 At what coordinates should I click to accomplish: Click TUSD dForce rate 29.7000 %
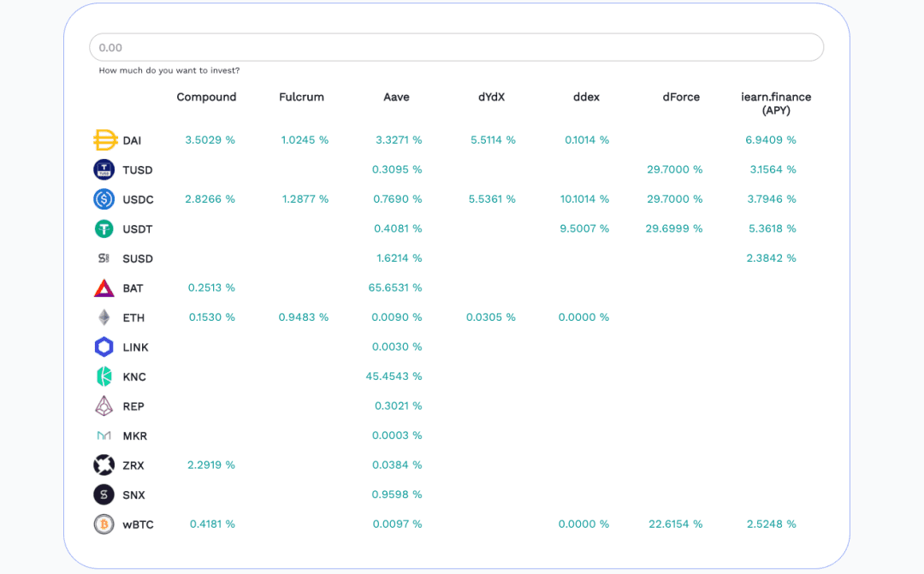tap(675, 169)
